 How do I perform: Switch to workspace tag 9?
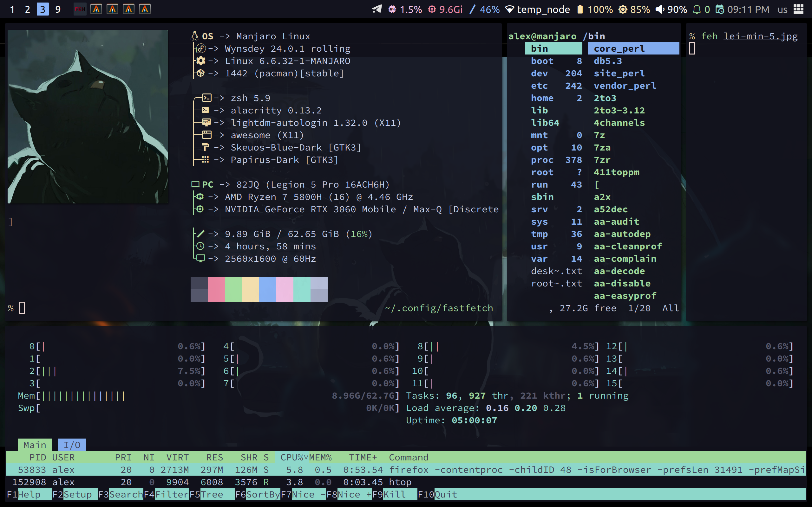[x=58, y=9]
